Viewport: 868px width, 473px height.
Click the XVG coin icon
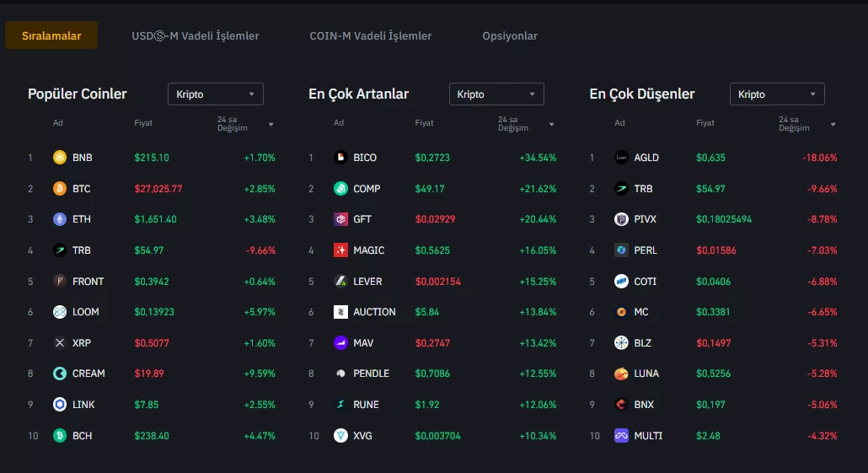(x=340, y=435)
